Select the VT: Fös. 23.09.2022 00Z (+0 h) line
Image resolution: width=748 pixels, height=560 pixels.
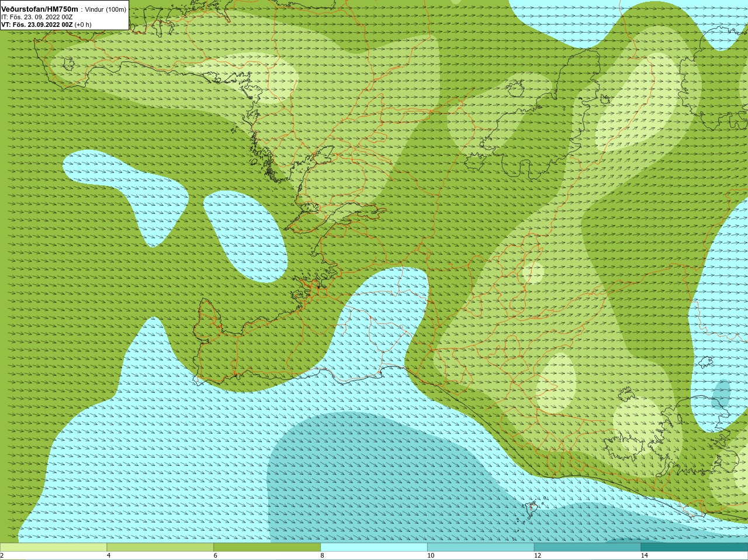(46, 25)
